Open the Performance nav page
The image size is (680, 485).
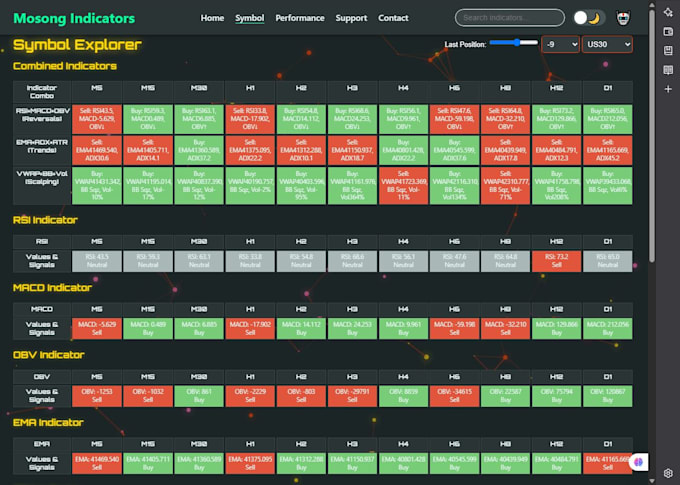click(x=300, y=18)
